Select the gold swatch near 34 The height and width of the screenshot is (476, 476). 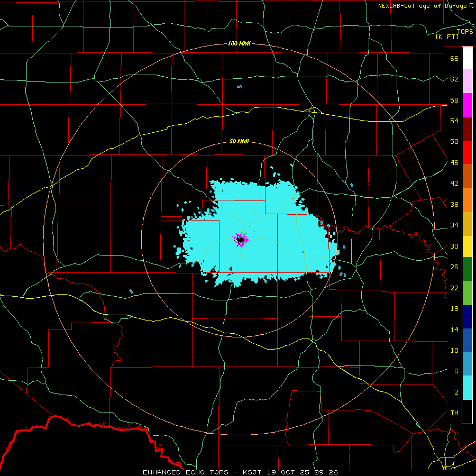467,224
